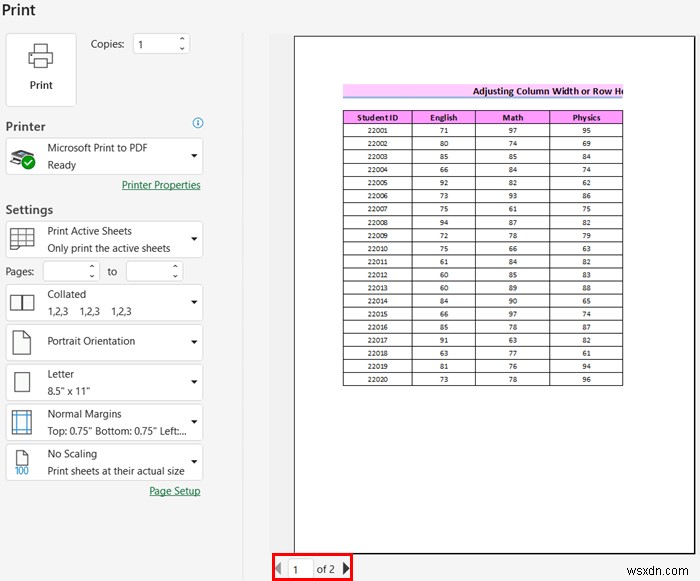Open Printer Properties link
The width and height of the screenshot is (700, 581).
pos(161,185)
